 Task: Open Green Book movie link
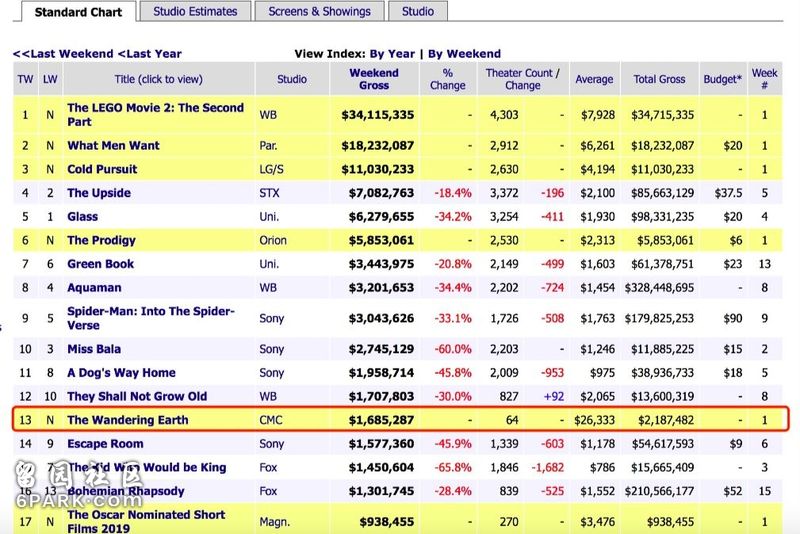(x=101, y=264)
